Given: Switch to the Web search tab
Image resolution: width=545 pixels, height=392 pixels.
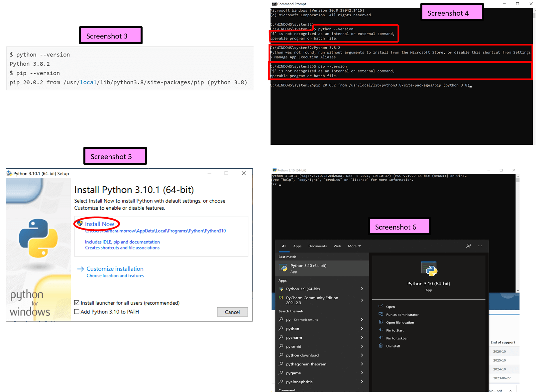Looking at the screenshot, I should 337,246.
